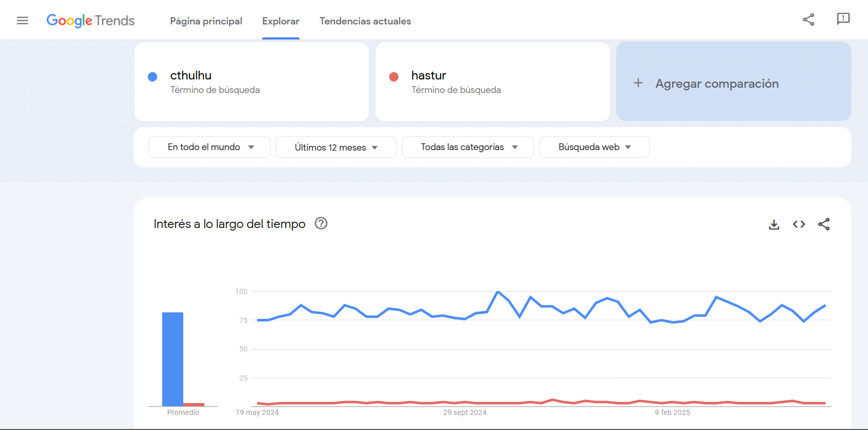Open the embed code icon
Image resolution: width=868 pixels, height=430 pixels.
pyautogui.click(x=799, y=224)
